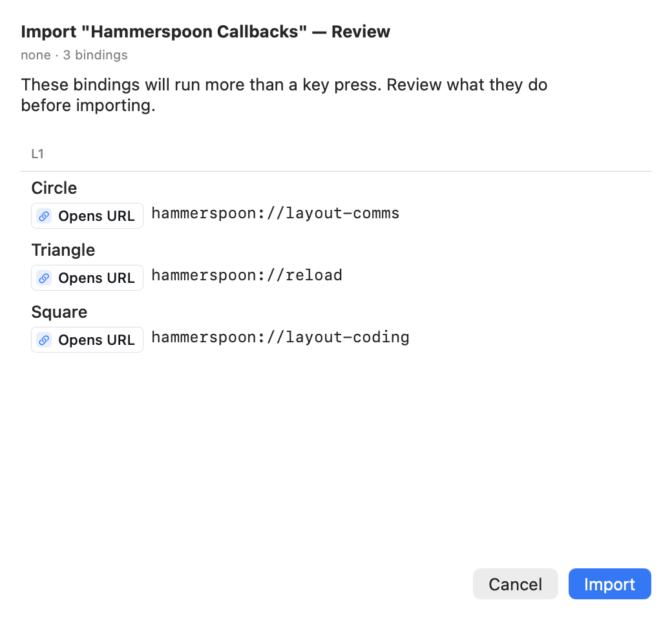Click the hammerspoon://reload URL text
Viewport: 672px width, 620px height.
tap(247, 276)
